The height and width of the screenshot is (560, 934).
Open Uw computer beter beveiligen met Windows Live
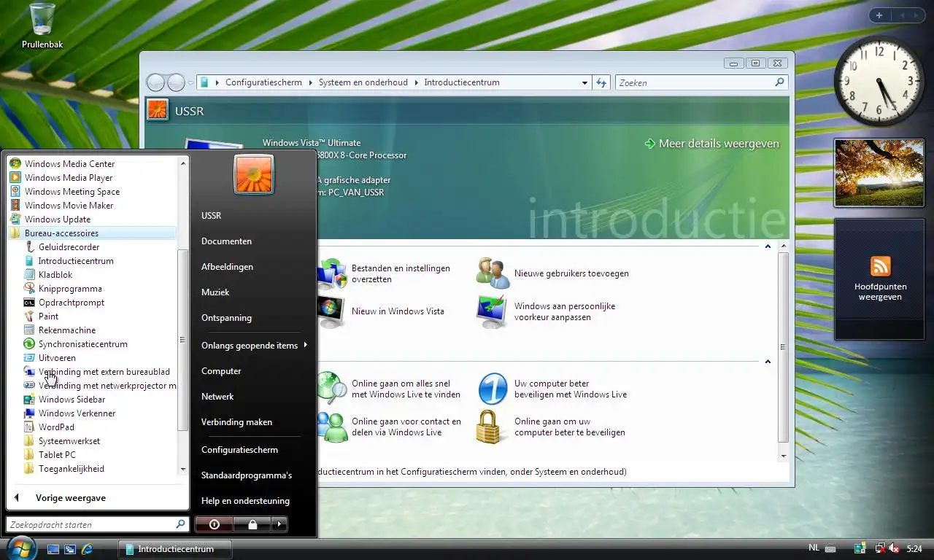tap(552, 389)
